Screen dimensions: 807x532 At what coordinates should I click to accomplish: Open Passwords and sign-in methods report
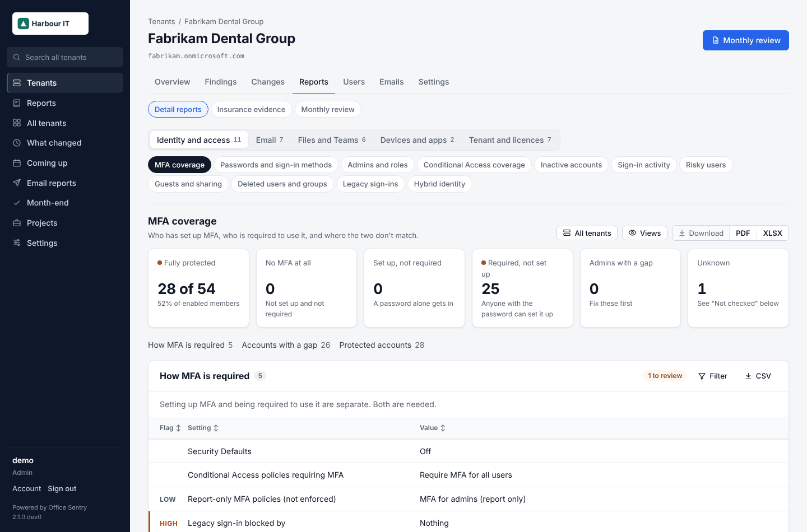[276, 165]
